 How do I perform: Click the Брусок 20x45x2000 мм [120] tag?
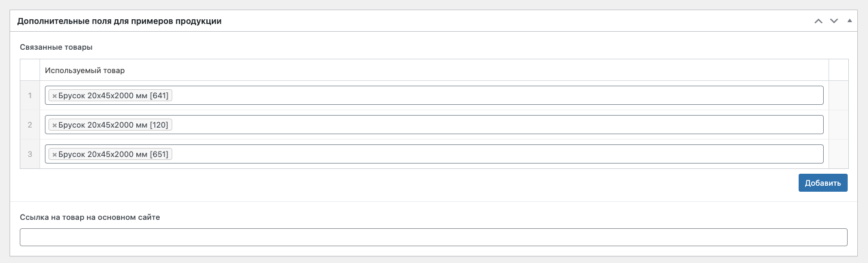point(114,125)
